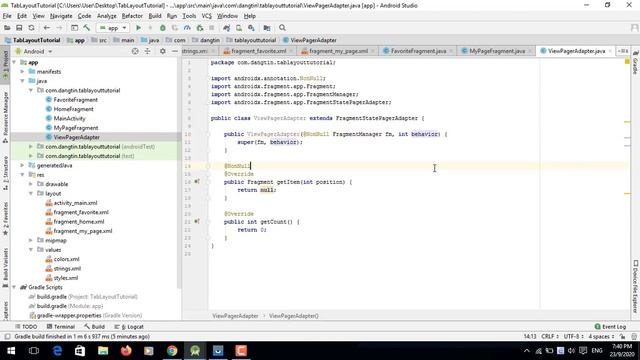The width and height of the screenshot is (640, 360).
Task: Click the override gutter icon beside getCount
Action: coord(197,221)
